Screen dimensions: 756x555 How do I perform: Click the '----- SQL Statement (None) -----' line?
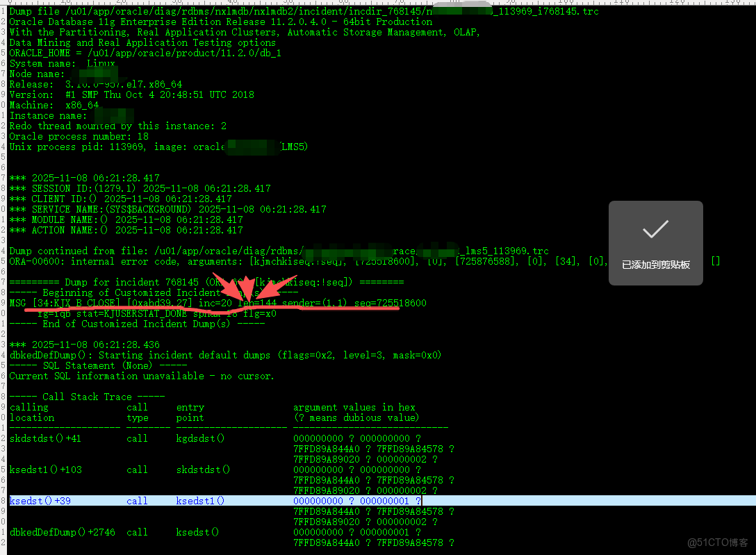(x=98, y=365)
